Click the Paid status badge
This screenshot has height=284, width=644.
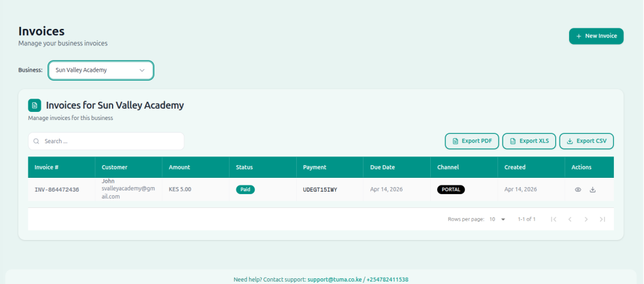tap(245, 190)
